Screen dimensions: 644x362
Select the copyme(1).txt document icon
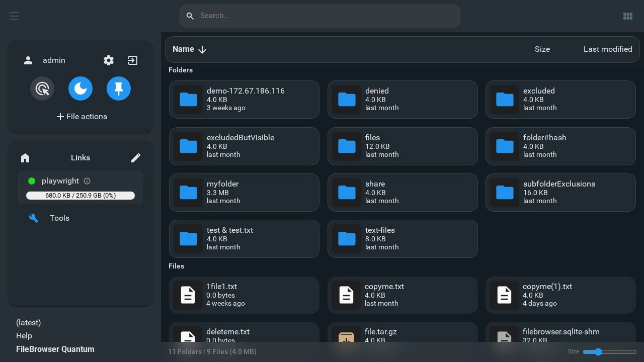coord(504,295)
